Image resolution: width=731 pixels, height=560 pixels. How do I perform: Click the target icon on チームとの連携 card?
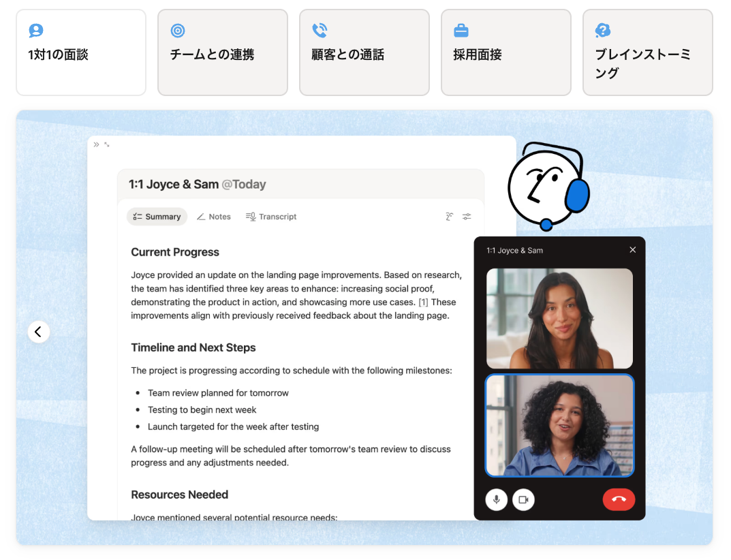click(178, 31)
